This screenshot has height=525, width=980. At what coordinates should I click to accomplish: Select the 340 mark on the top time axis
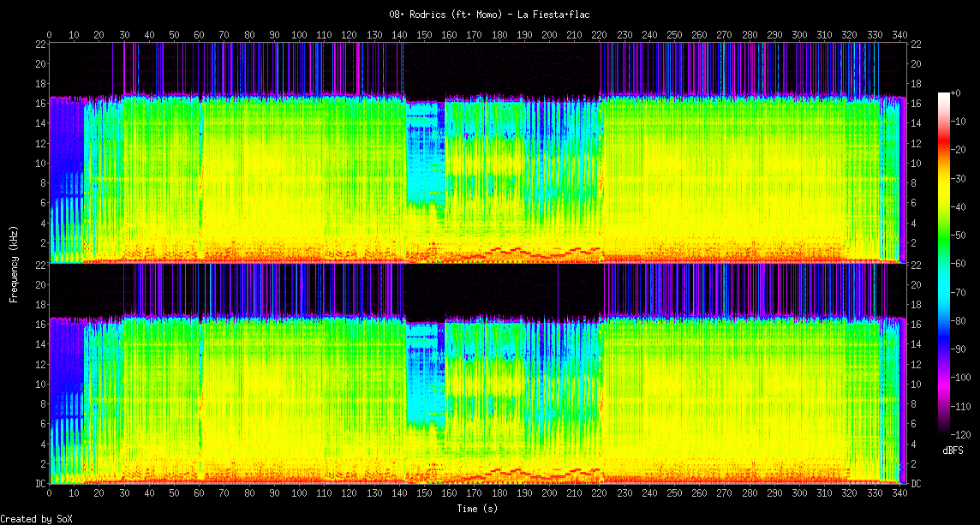click(x=899, y=35)
